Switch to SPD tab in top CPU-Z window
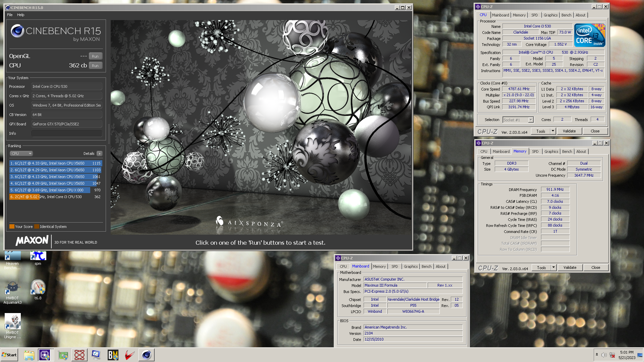Screen dimensions: 644x362 click(534, 15)
